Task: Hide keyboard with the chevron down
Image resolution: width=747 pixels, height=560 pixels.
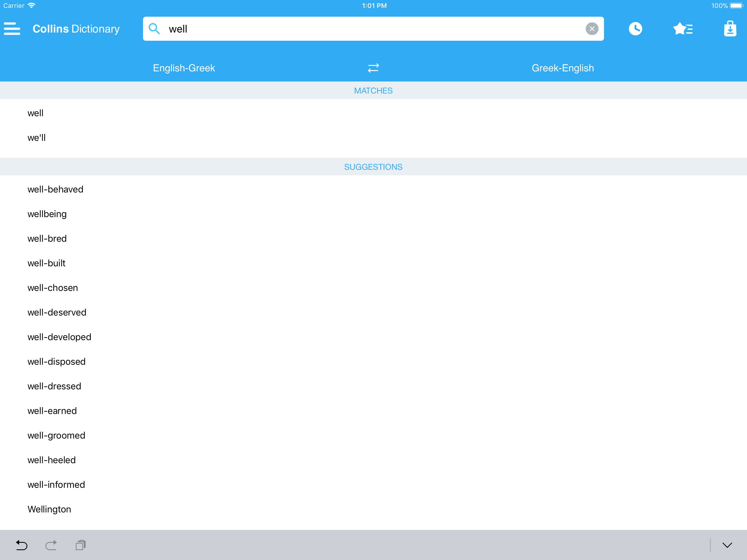Action: click(x=727, y=545)
